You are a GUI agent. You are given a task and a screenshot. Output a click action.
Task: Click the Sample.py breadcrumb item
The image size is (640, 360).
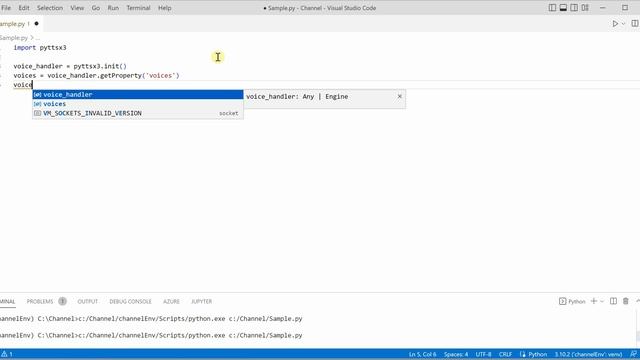14,38
